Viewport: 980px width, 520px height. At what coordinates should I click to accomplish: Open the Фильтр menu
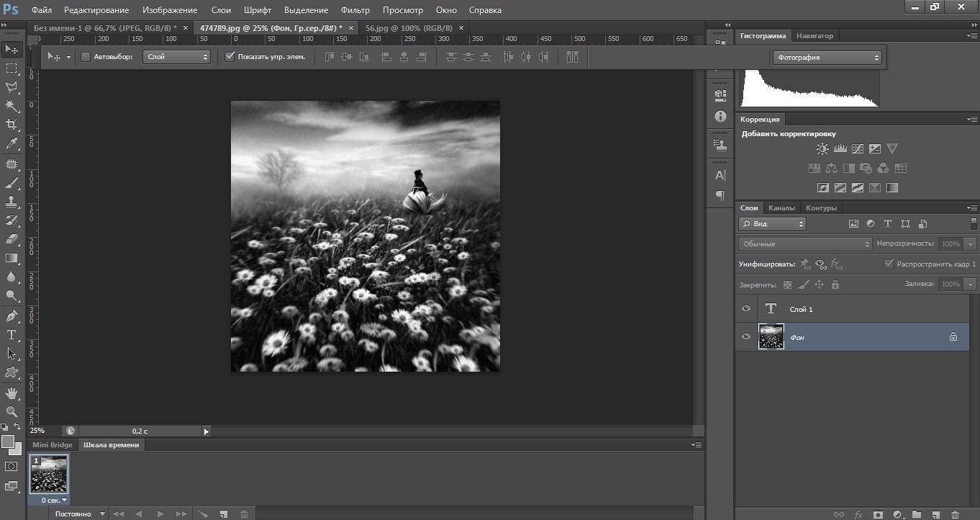click(355, 10)
